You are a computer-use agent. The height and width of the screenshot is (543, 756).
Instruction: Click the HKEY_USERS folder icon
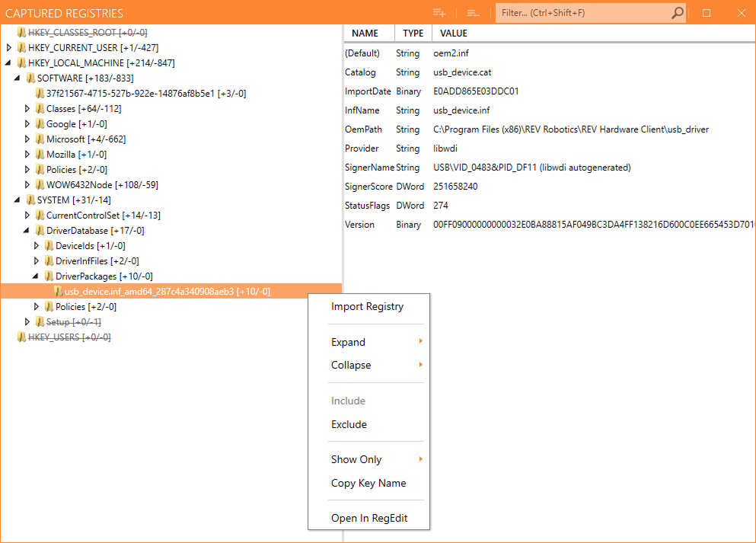(x=21, y=337)
